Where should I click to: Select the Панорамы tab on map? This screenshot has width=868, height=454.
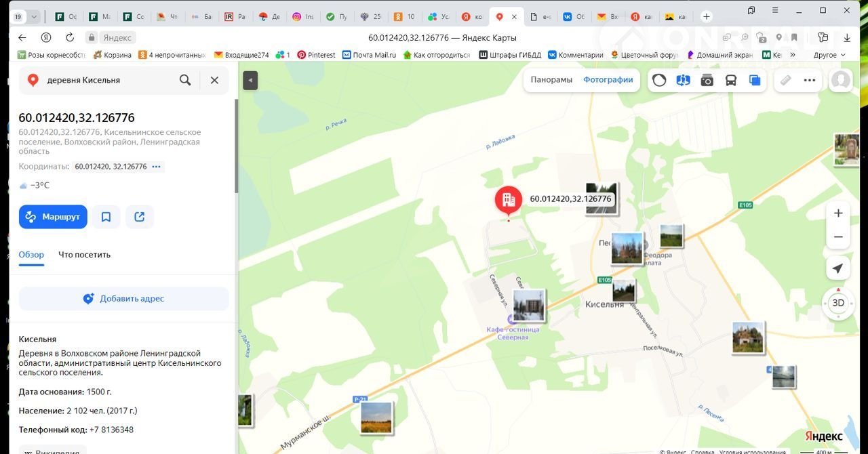(x=551, y=80)
